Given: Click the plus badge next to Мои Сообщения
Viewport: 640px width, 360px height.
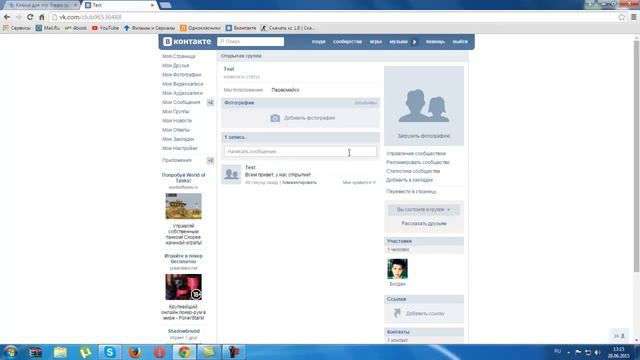Looking at the screenshot, I should tap(210, 102).
